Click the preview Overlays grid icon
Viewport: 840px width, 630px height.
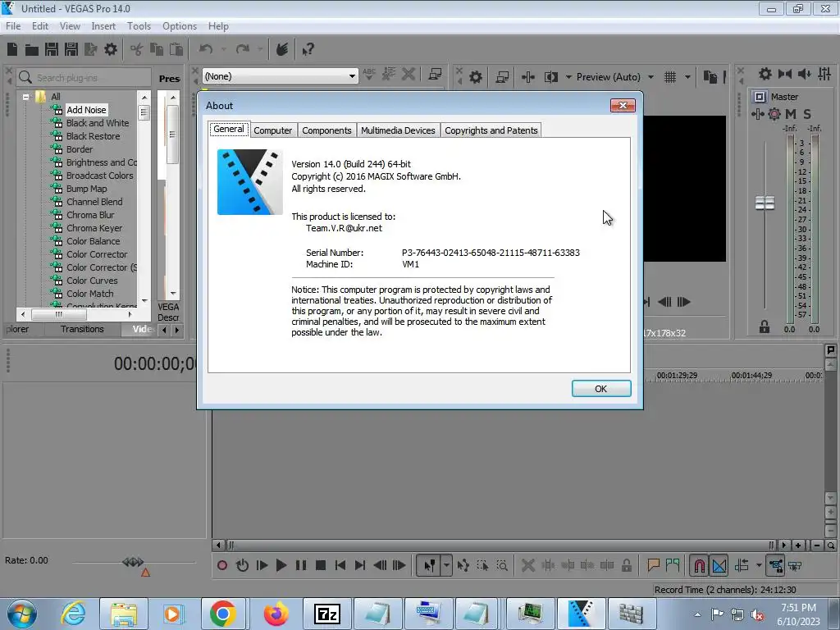click(x=670, y=77)
